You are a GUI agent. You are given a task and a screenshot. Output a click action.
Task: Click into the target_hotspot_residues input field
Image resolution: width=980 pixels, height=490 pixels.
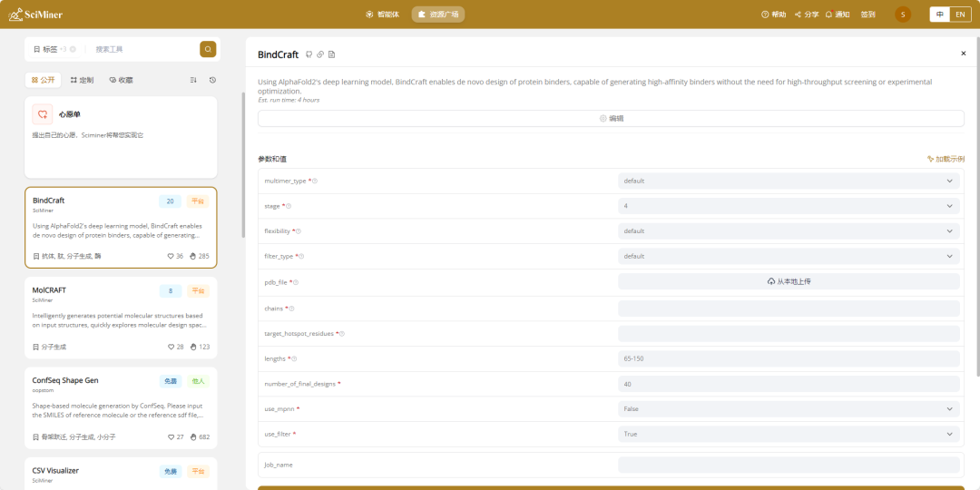coord(788,334)
